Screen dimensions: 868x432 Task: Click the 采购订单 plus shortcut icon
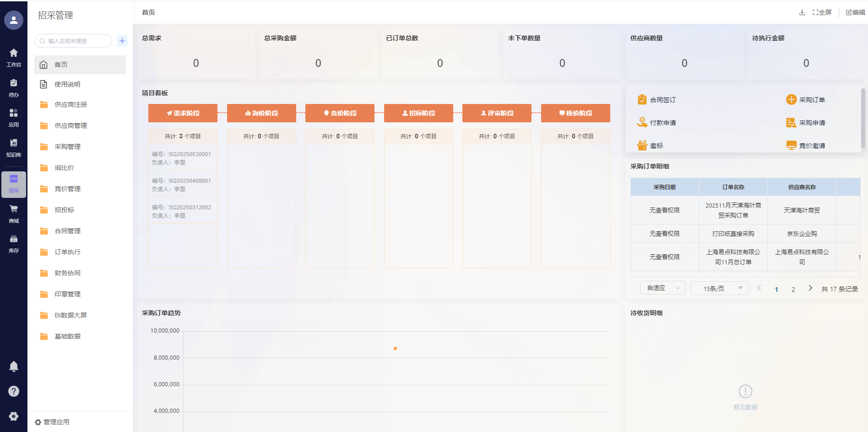point(791,99)
